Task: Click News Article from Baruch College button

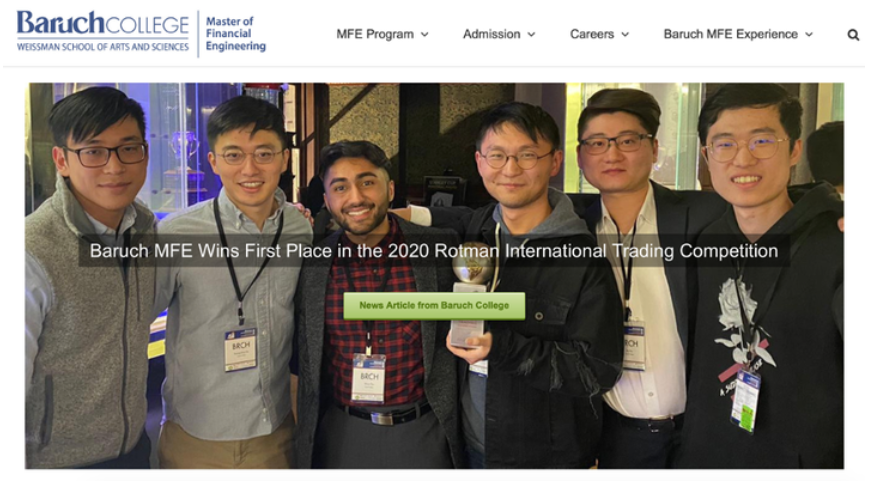Action: click(x=434, y=305)
